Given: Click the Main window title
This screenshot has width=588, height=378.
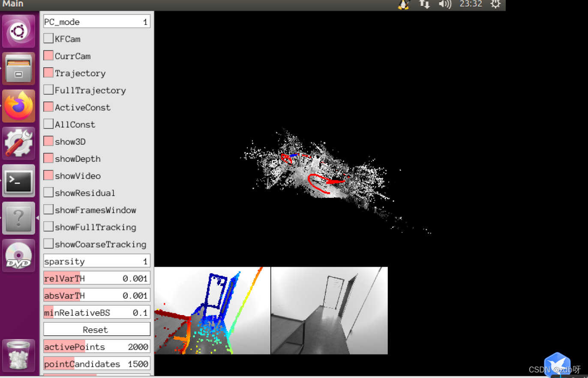Looking at the screenshot, I should pos(13,4).
